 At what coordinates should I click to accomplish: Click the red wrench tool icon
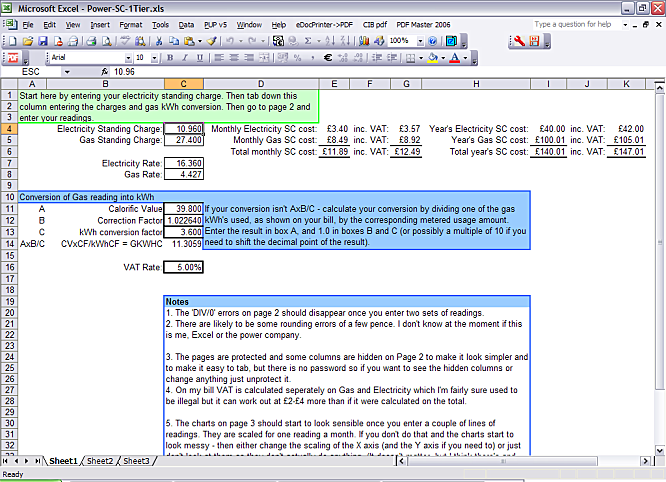[519, 41]
